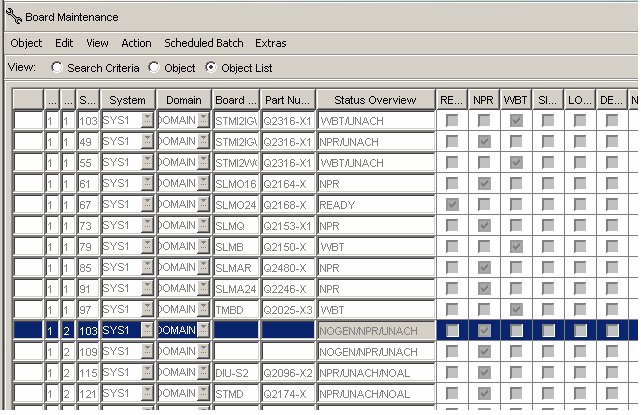Toggle NPR checkbox in slot 49 row
Viewport: 641px width, 415px height.
[x=484, y=141]
